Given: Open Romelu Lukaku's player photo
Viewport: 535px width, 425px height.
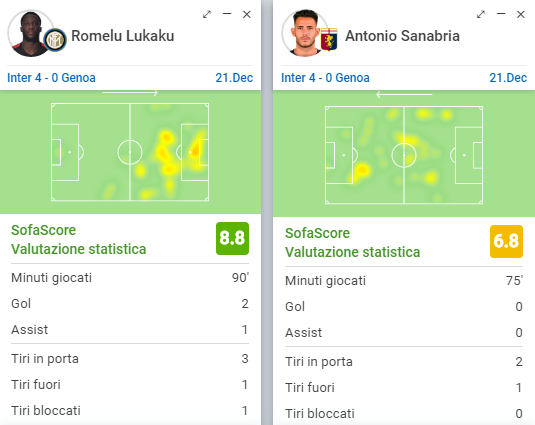Looking at the screenshot, I should 29,33.
